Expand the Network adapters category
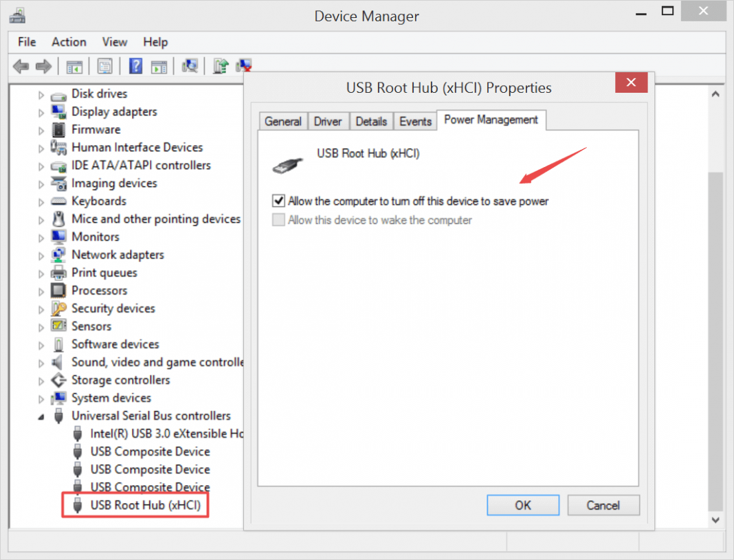This screenshot has width=734, height=560. click(x=41, y=254)
